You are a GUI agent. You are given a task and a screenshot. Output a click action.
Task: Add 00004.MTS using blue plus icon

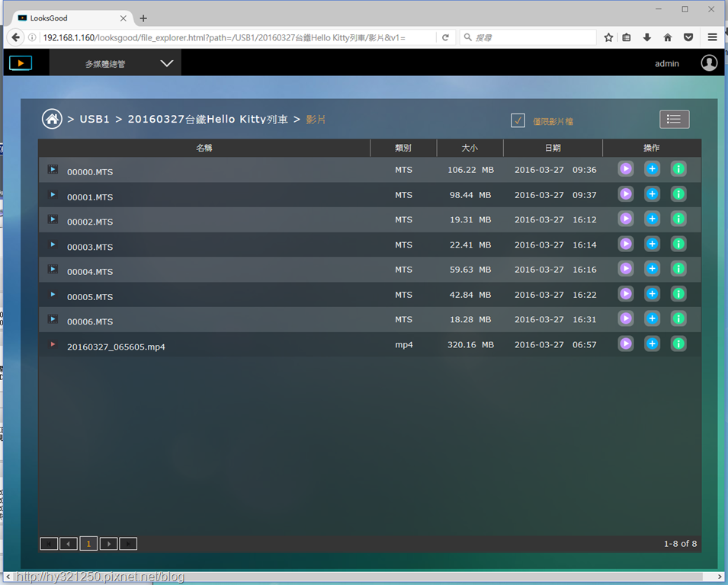[653, 269]
